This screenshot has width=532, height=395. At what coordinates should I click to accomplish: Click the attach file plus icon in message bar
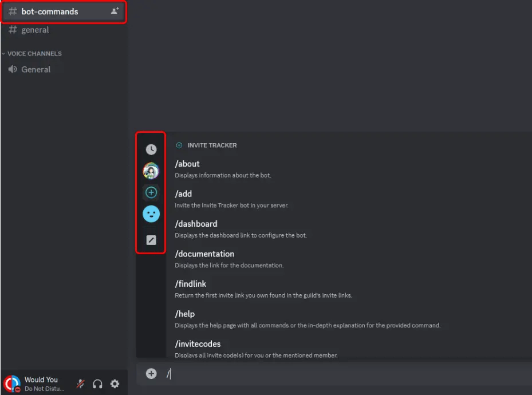pos(151,373)
